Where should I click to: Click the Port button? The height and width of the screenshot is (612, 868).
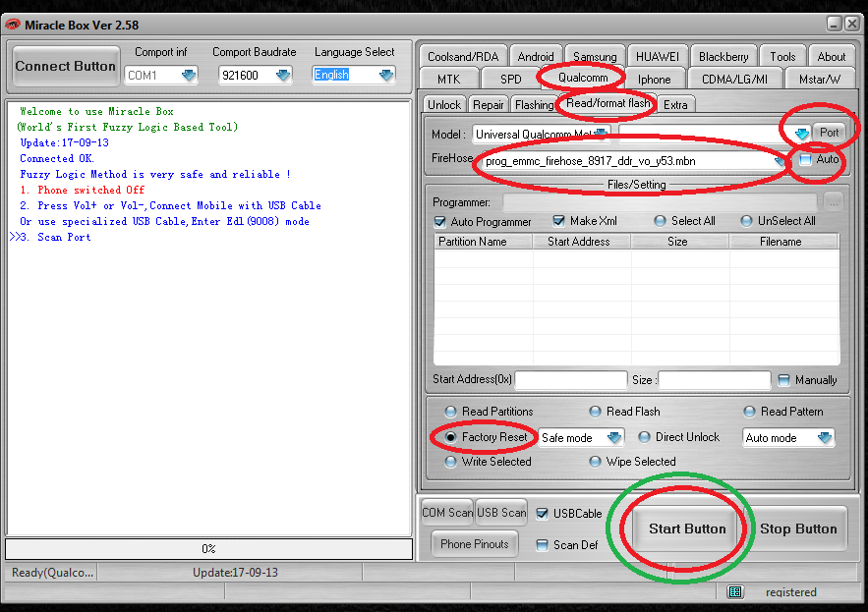tap(830, 133)
